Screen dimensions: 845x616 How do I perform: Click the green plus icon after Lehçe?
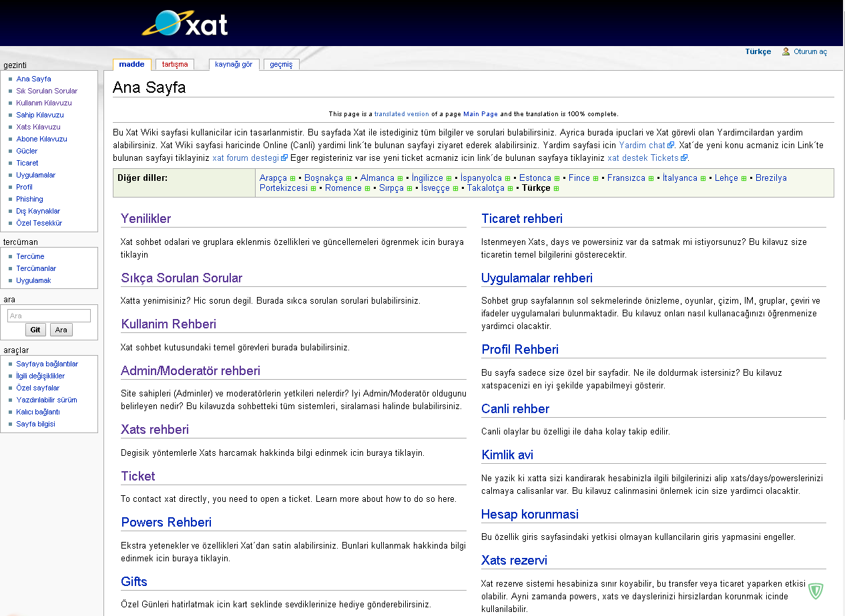[744, 179]
